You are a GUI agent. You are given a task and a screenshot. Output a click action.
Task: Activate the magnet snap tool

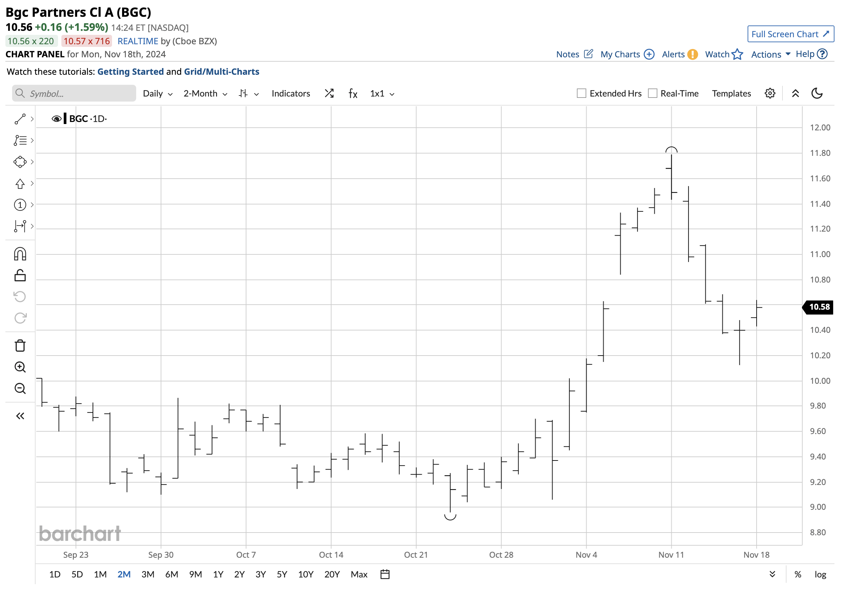(20, 254)
